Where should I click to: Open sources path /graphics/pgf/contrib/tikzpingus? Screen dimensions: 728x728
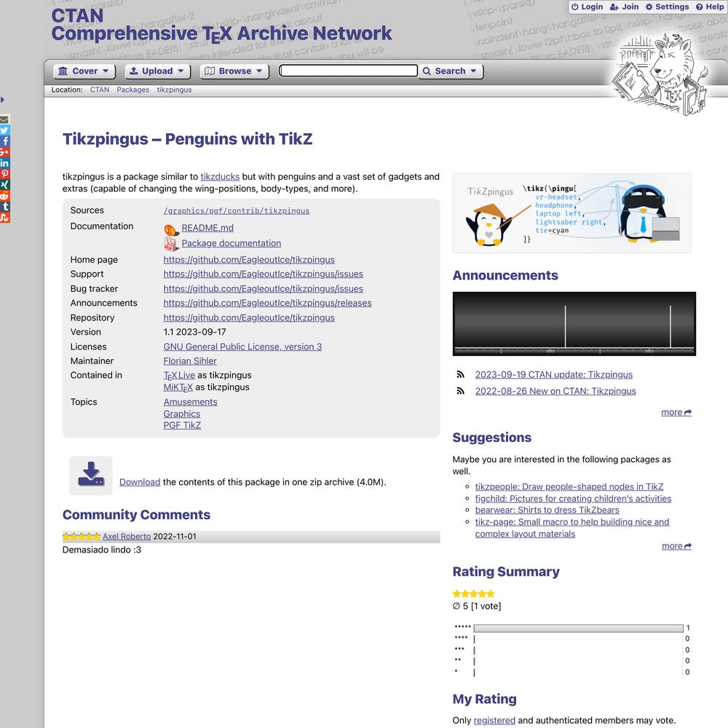[x=237, y=211]
